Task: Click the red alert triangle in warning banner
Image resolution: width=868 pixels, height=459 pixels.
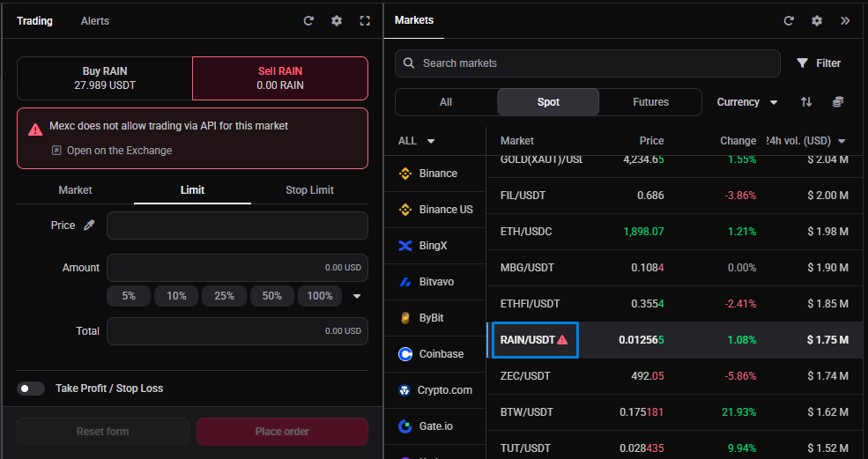Action: tap(35, 130)
